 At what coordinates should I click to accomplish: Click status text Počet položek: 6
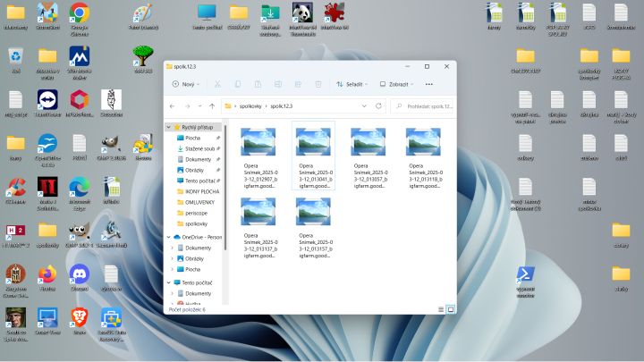(x=187, y=309)
